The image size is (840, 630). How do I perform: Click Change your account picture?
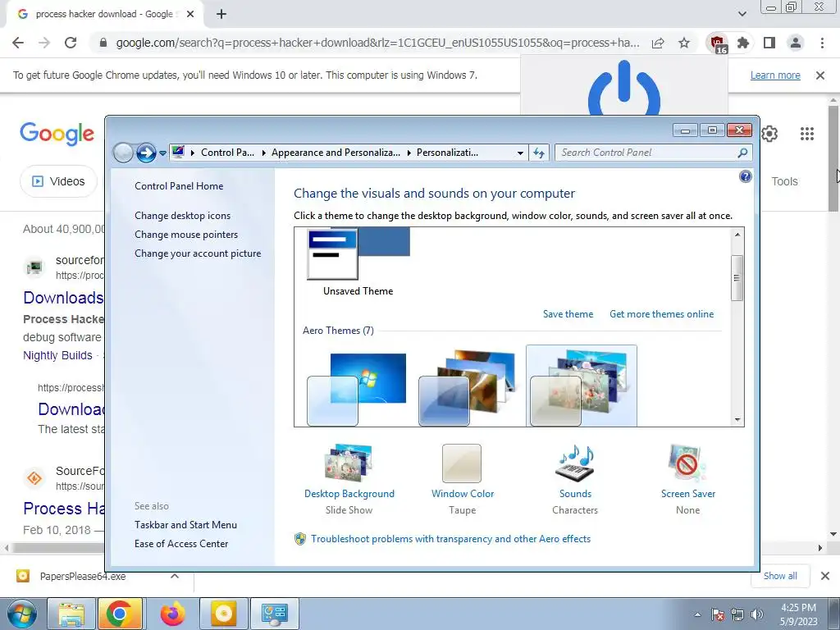pyautogui.click(x=198, y=253)
